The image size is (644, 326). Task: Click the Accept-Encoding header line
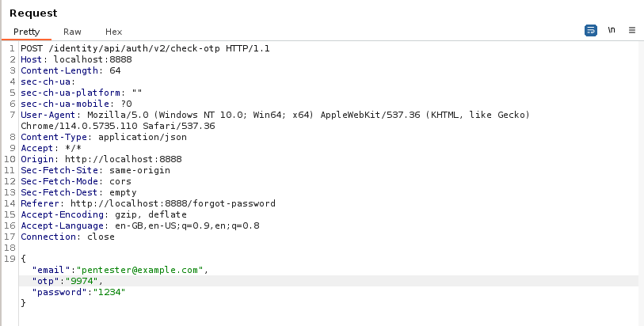(103, 214)
